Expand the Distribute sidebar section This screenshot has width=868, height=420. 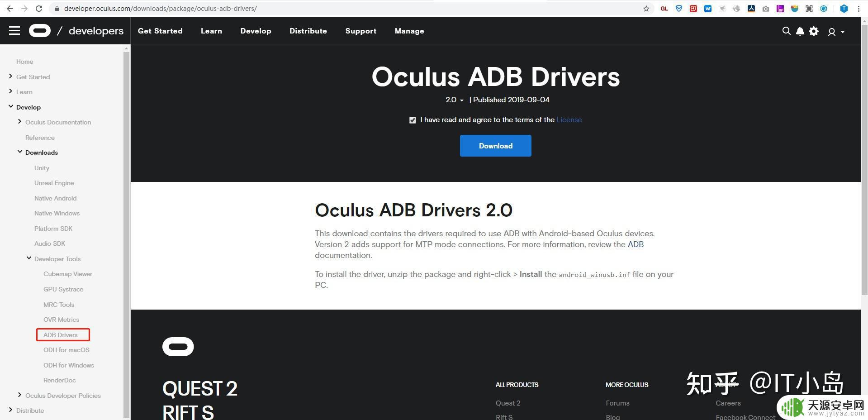click(10, 410)
